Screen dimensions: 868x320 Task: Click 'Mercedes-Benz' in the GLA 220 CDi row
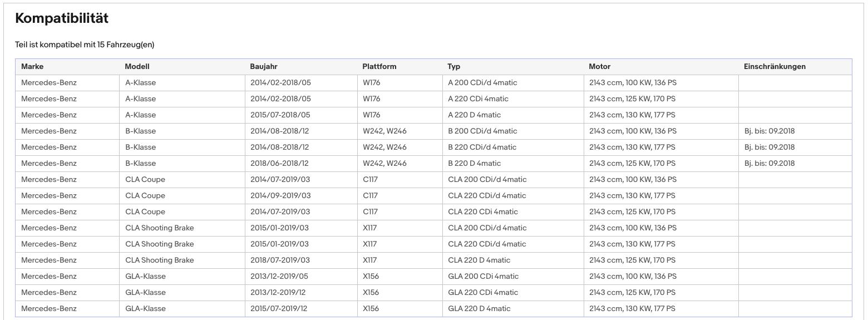[x=49, y=293]
